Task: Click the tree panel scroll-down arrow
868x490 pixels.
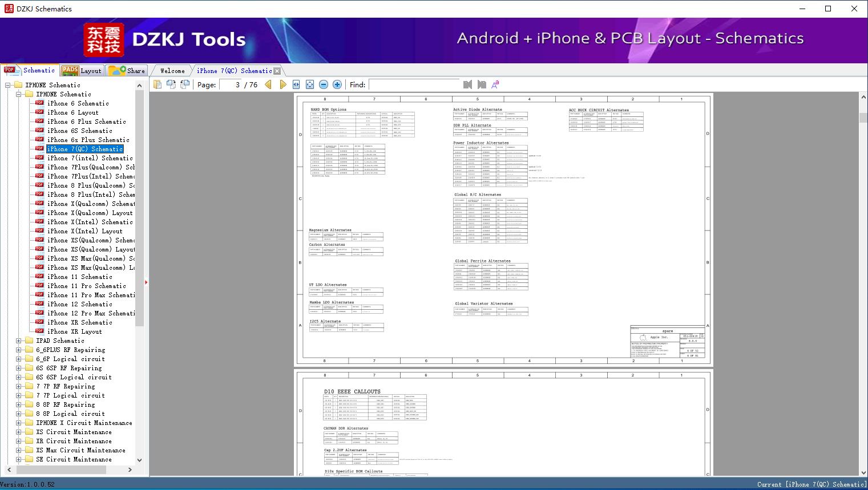Action: [139, 460]
